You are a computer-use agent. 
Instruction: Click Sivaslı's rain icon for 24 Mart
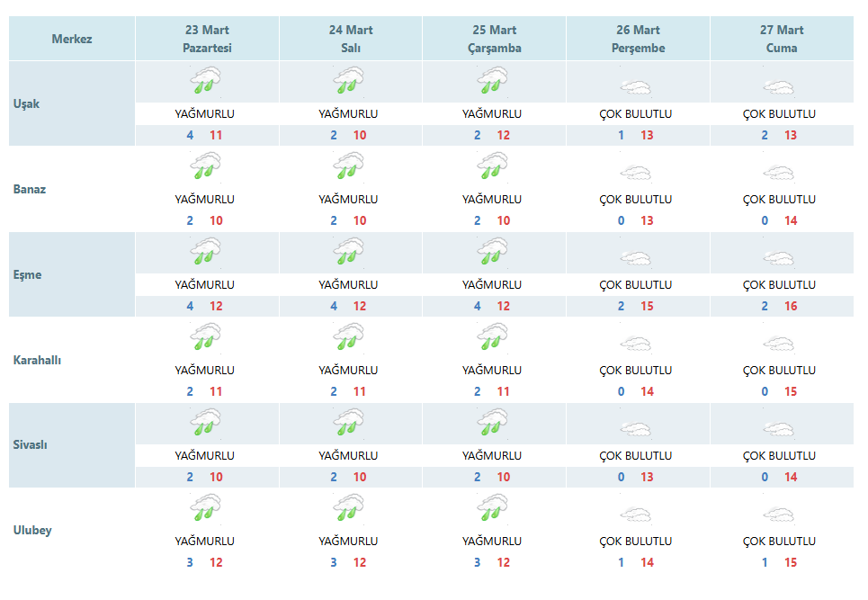(349, 422)
